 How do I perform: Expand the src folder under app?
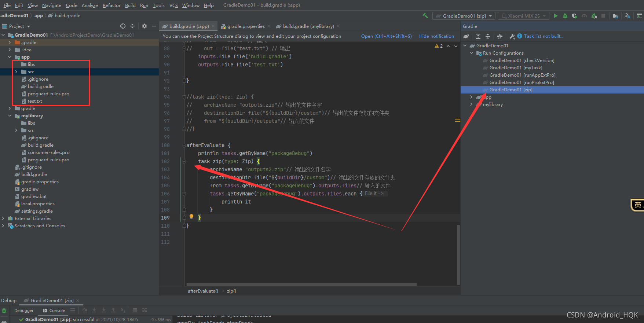coord(17,71)
